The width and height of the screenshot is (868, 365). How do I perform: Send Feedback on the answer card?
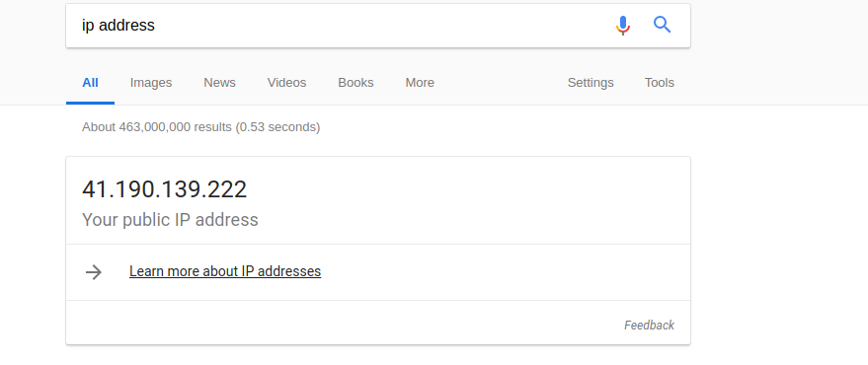click(650, 326)
